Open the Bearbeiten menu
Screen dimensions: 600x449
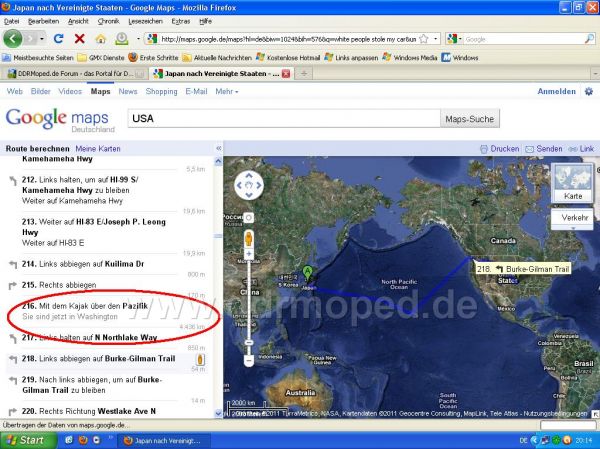coord(44,21)
